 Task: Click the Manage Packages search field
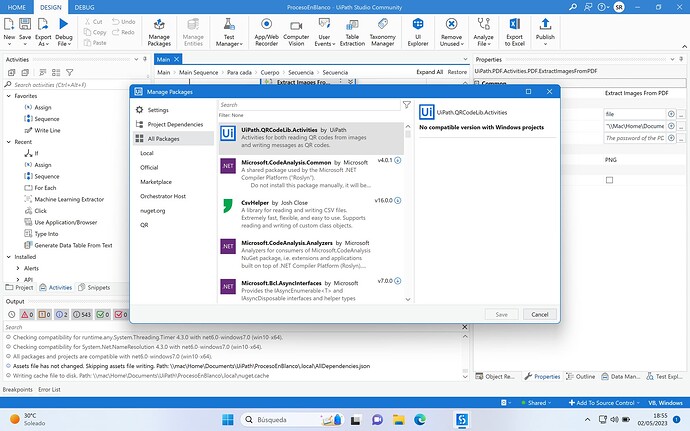click(x=309, y=105)
